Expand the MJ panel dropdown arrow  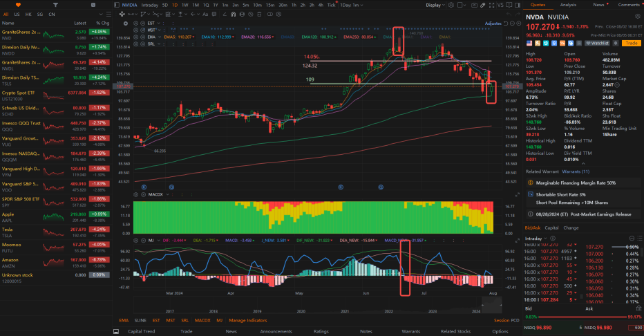pyautogui.click(x=158, y=241)
